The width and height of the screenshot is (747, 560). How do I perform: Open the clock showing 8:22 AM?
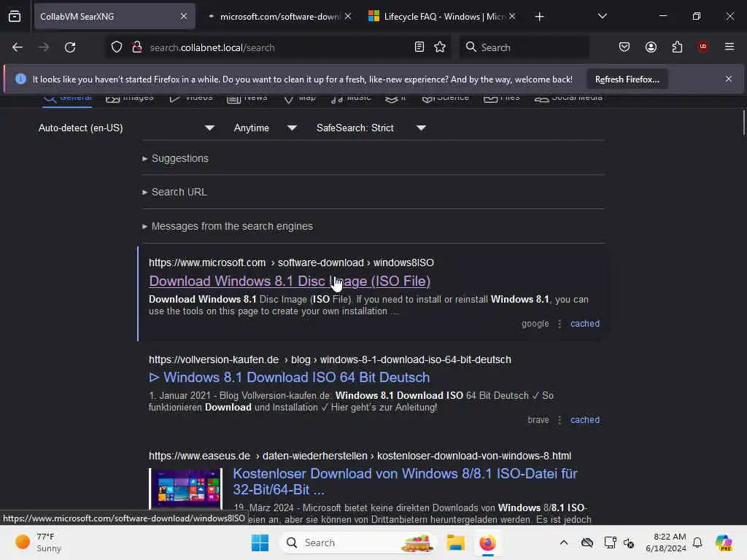(665, 542)
